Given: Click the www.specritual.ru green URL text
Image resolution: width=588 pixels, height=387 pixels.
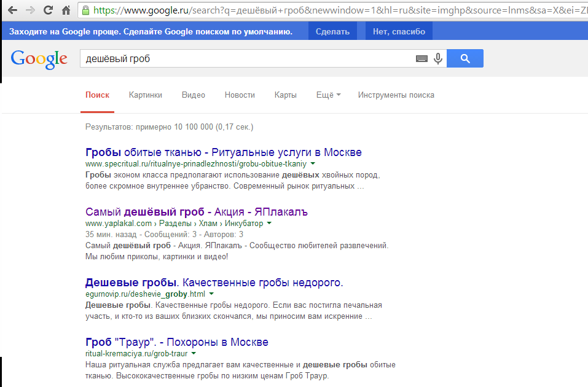Looking at the screenshot, I should [196, 164].
